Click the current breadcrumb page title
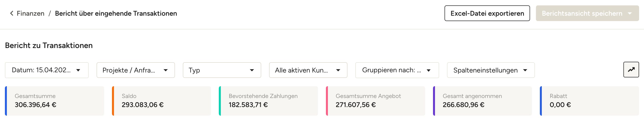This screenshot has width=644, height=122. 116,13
